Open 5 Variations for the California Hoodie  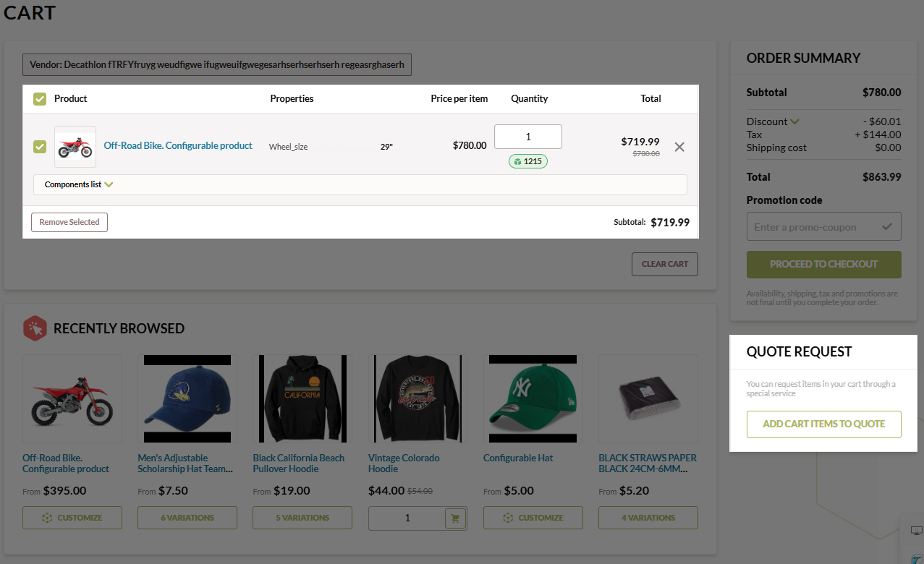point(302,518)
